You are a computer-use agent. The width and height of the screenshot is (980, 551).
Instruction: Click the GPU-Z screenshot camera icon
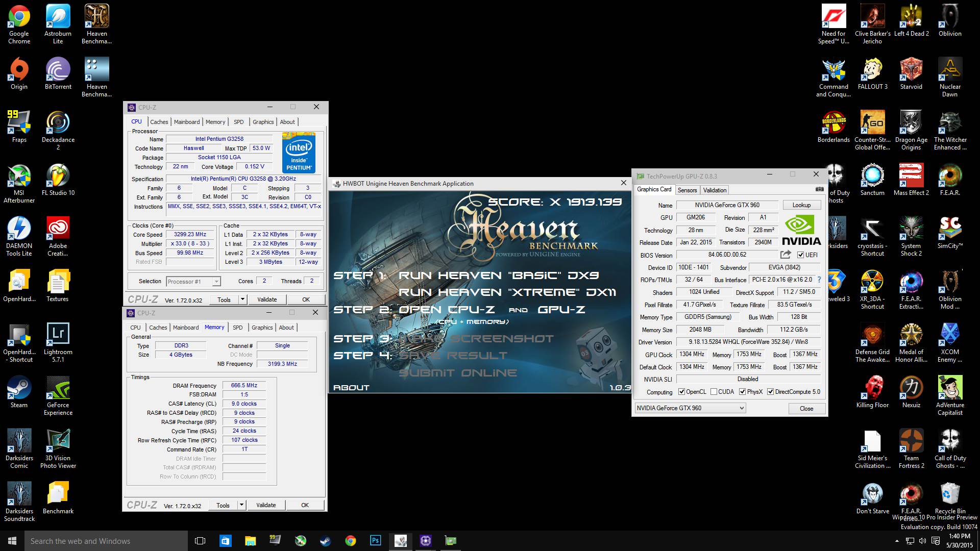pyautogui.click(x=819, y=189)
